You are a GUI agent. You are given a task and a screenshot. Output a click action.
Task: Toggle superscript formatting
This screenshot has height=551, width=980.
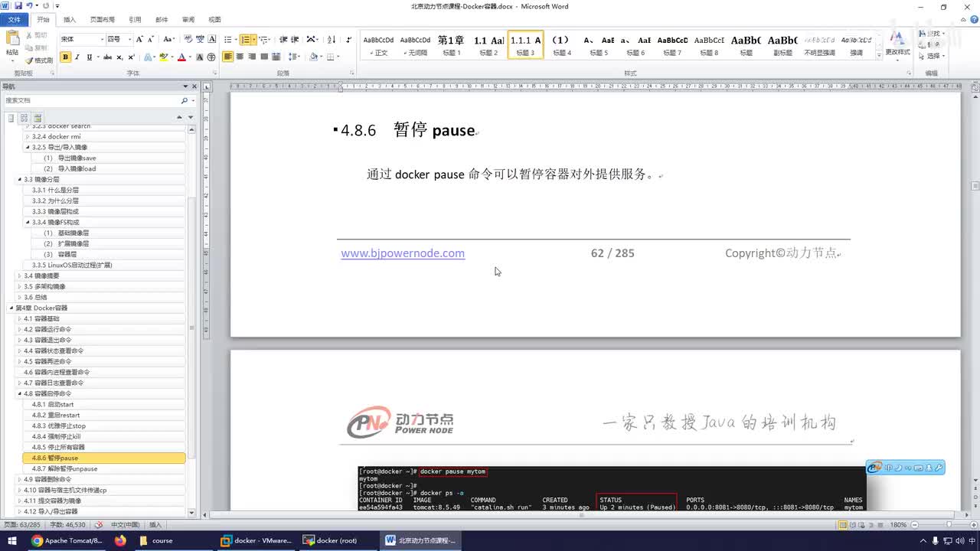point(132,57)
